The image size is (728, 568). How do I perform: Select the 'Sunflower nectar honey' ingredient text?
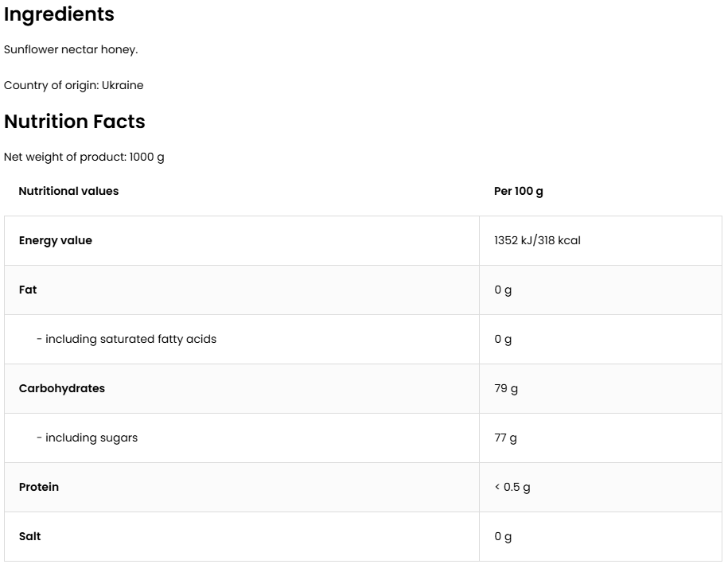point(71,49)
